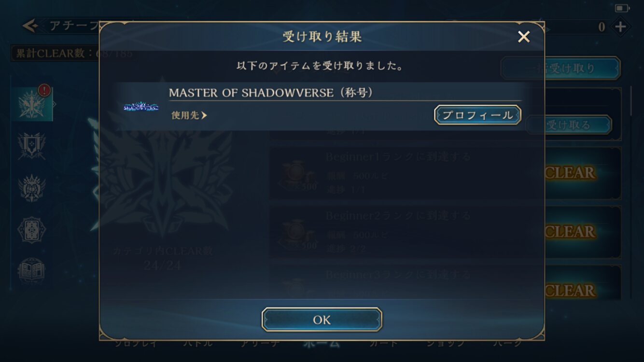Select the book category icon in sidebar
Screen dimensions: 644x362
pyautogui.click(x=32, y=272)
